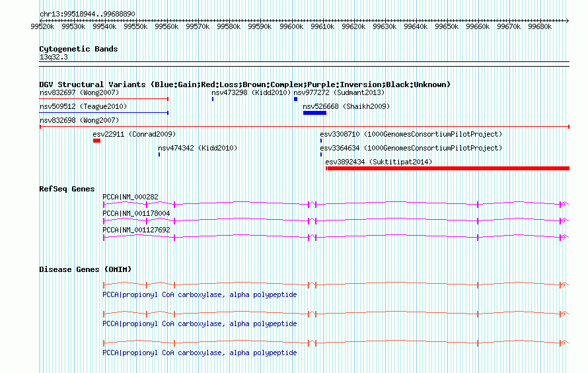588x373 pixels.
Task: Click the 99640k ruler tick
Action: pos(416,26)
